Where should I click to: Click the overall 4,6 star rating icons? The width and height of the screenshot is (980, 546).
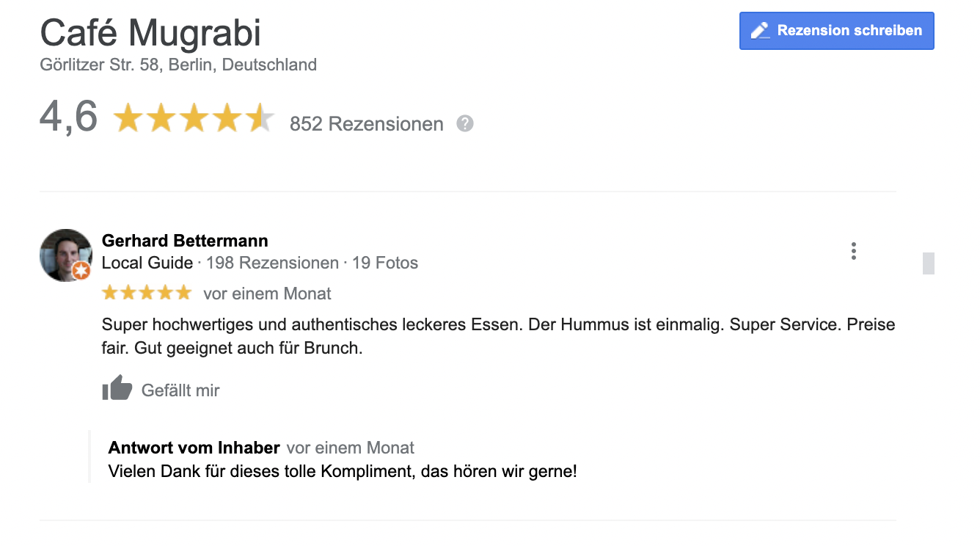193,117
